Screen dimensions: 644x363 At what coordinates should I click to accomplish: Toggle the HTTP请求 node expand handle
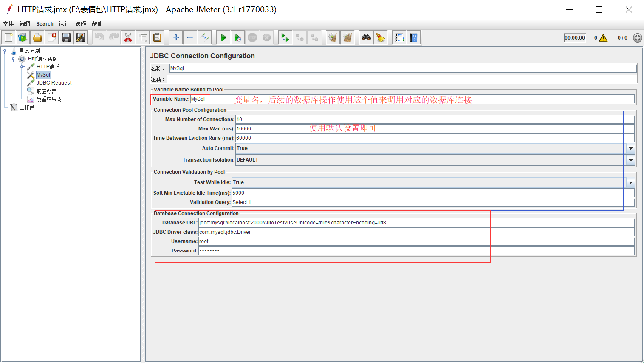pos(22,67)
